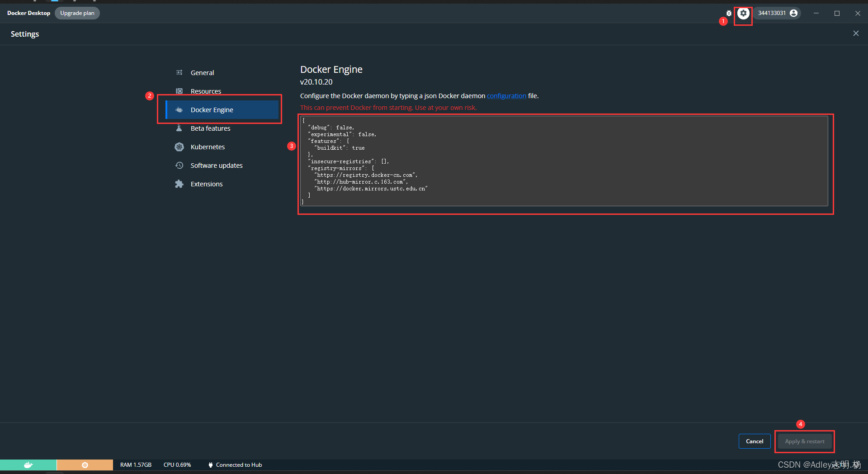Open the daemon configuration link
The height and width of the screenshot is (474, 868).
point(506,96)
